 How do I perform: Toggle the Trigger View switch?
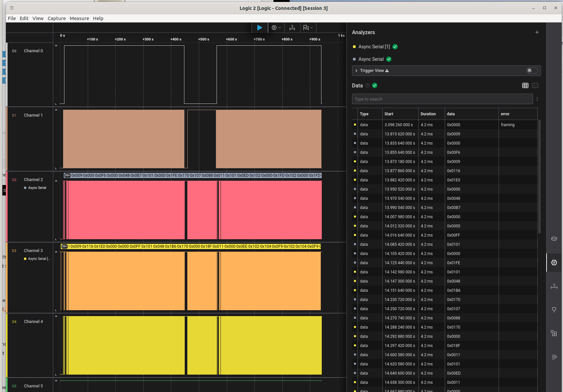pos(531,70)
